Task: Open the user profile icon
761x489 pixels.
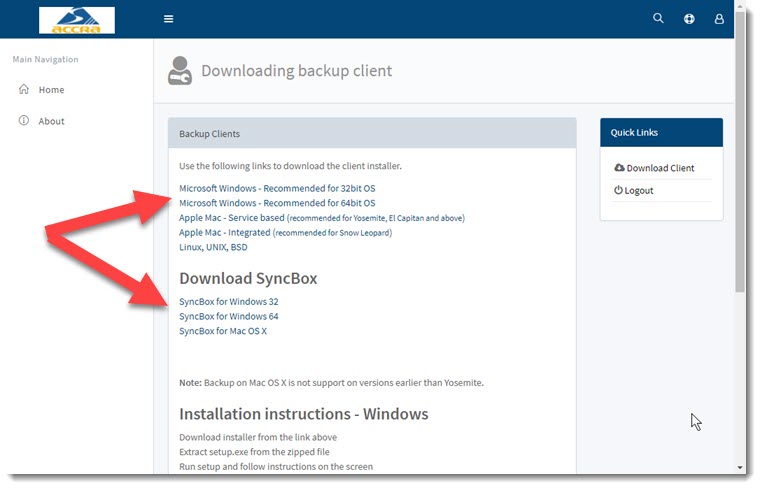Action: click(719, 19)
